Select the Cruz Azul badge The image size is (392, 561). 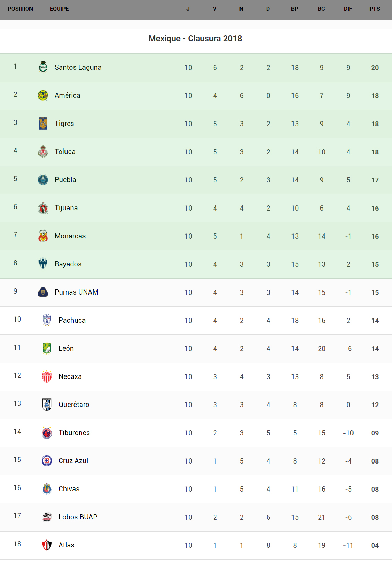pyautogui.click(x=47, y=461)
